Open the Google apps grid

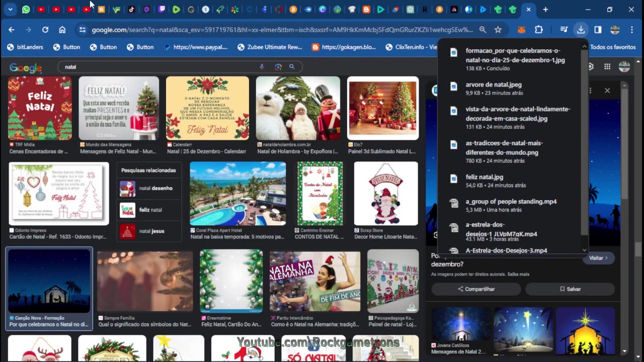point(607,67)
